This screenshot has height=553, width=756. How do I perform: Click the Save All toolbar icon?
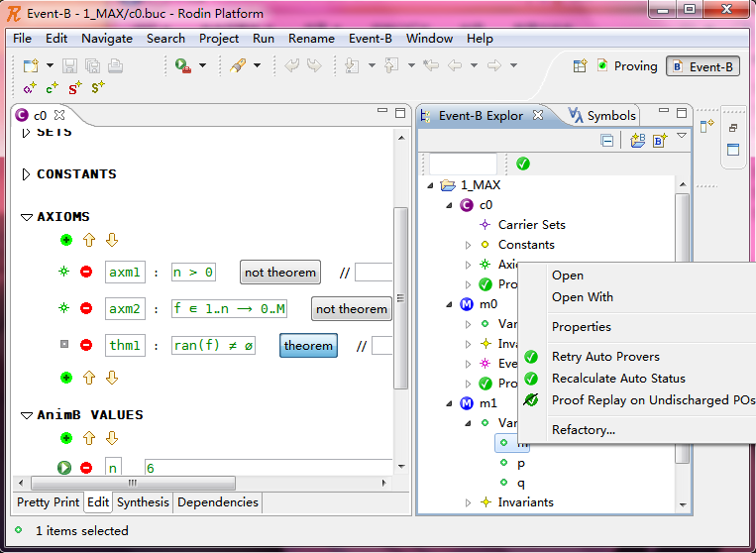(92, 65)
